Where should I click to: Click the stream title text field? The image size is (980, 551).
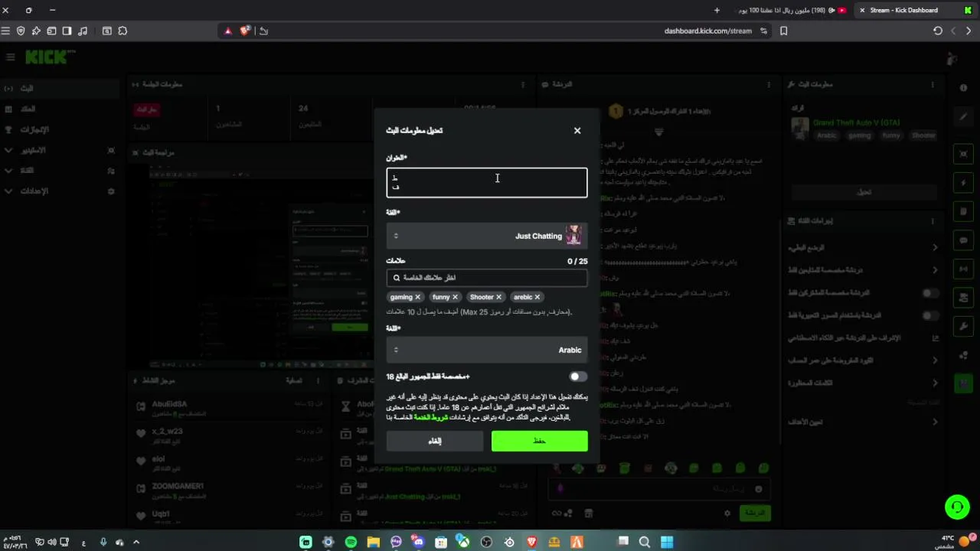pyautogui.click(x=487, y=183)
